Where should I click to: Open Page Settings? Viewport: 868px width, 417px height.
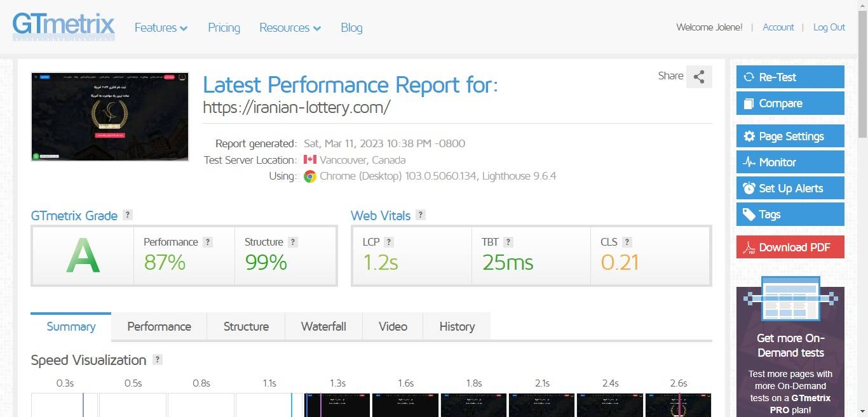click(790, 136)
